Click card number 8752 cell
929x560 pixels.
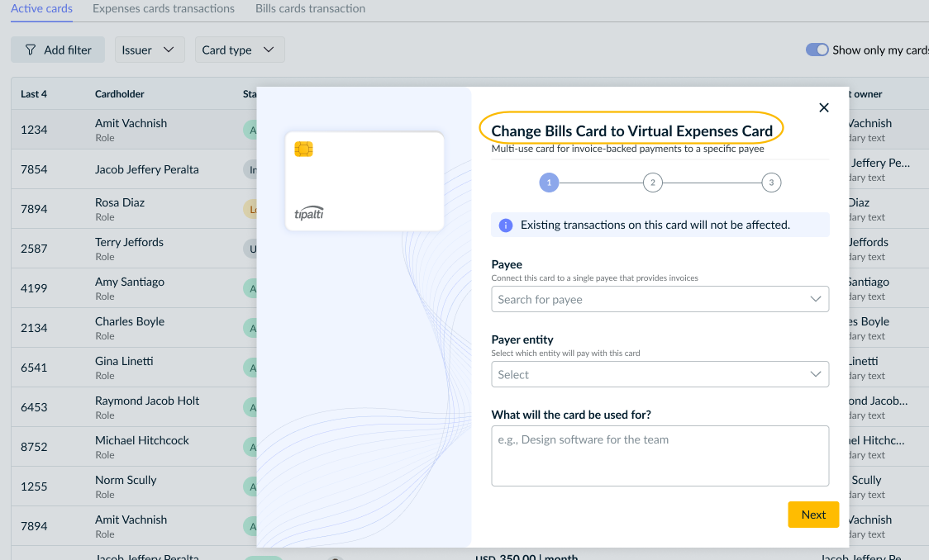[x=34, y=447]
